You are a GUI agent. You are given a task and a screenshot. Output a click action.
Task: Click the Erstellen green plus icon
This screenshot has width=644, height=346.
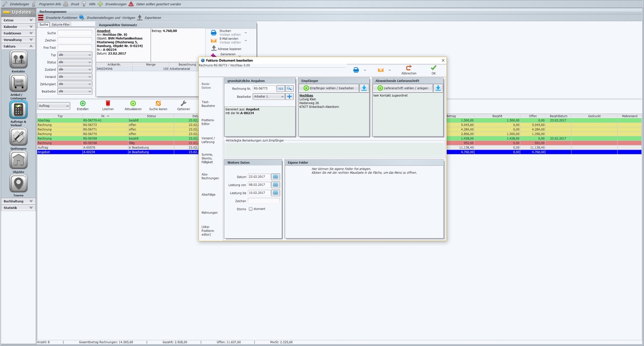tap(83, 103)
